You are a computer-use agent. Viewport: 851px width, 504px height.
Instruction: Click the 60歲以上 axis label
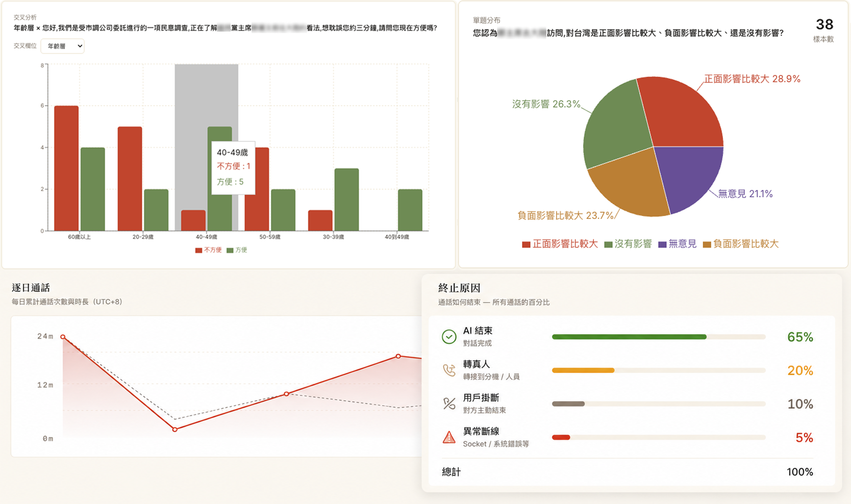[80, 237]
